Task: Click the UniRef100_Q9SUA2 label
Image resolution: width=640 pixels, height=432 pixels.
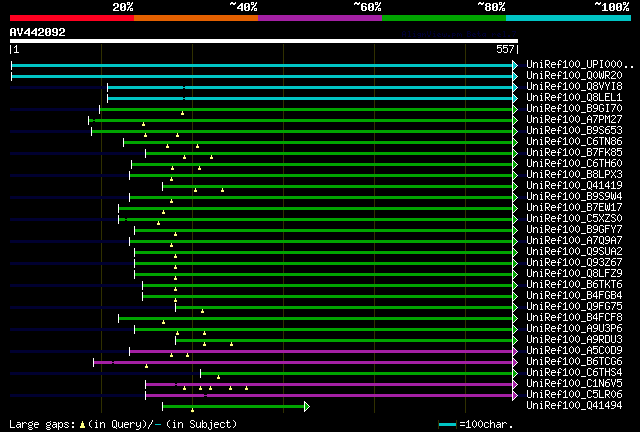Action: click(x=574, y=252)
